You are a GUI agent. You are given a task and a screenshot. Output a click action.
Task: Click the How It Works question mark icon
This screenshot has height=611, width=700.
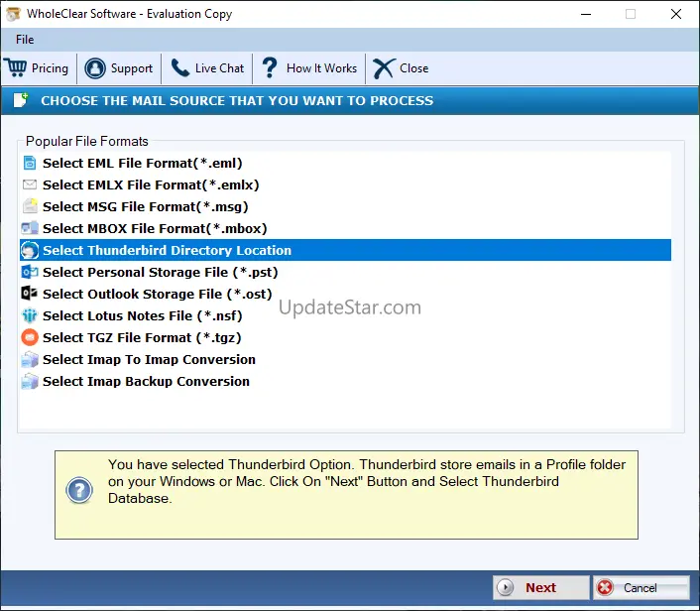270,67
